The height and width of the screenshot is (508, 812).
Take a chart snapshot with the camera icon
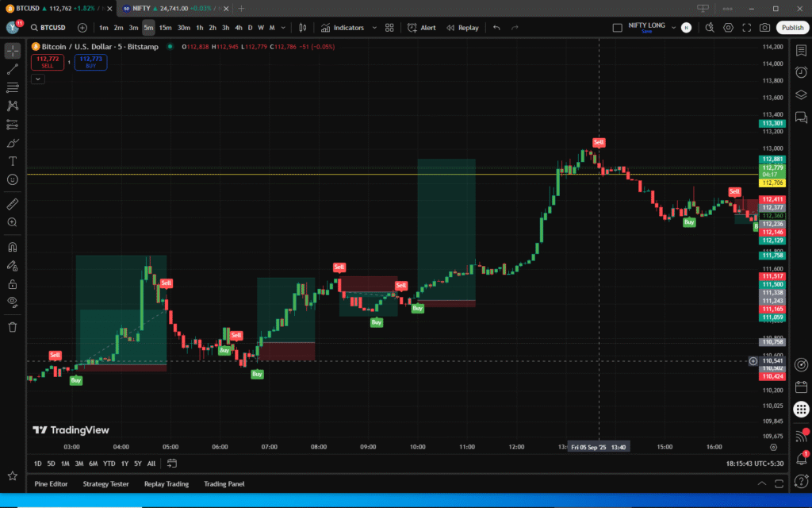[764, 28]
